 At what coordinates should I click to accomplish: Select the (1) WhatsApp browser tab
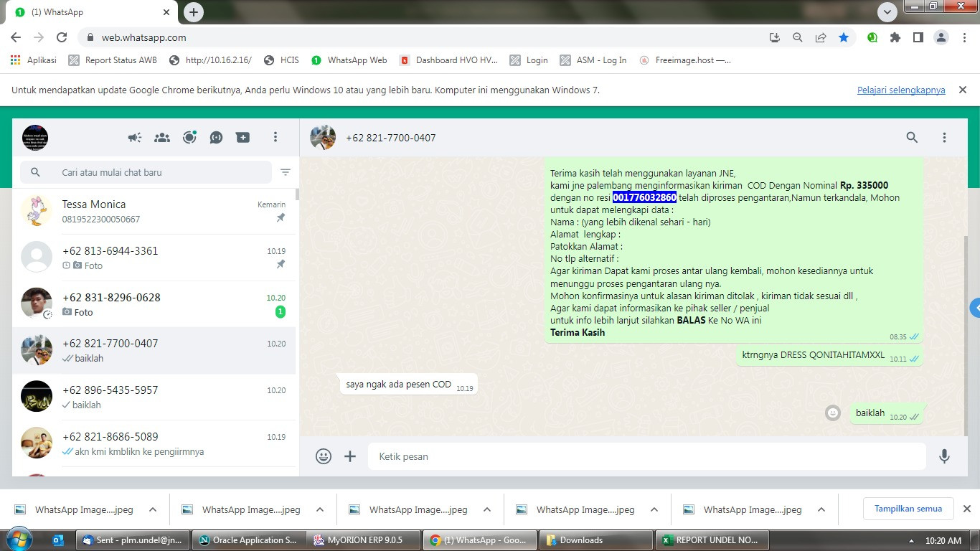(x=93, y=13)
